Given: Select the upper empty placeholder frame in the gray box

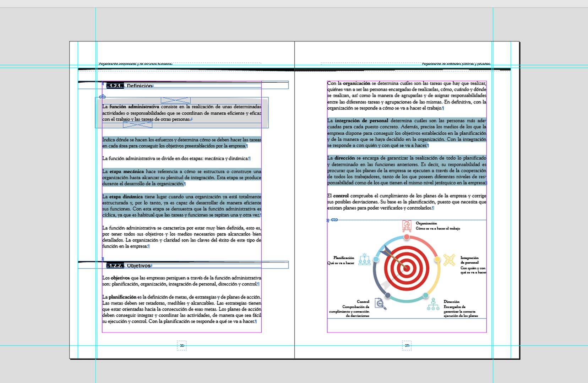Looking at the screenshot, I should coord(175,100).
